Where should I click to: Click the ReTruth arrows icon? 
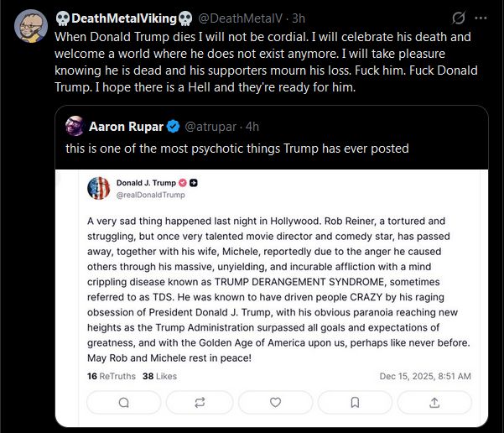coord(200,402)
